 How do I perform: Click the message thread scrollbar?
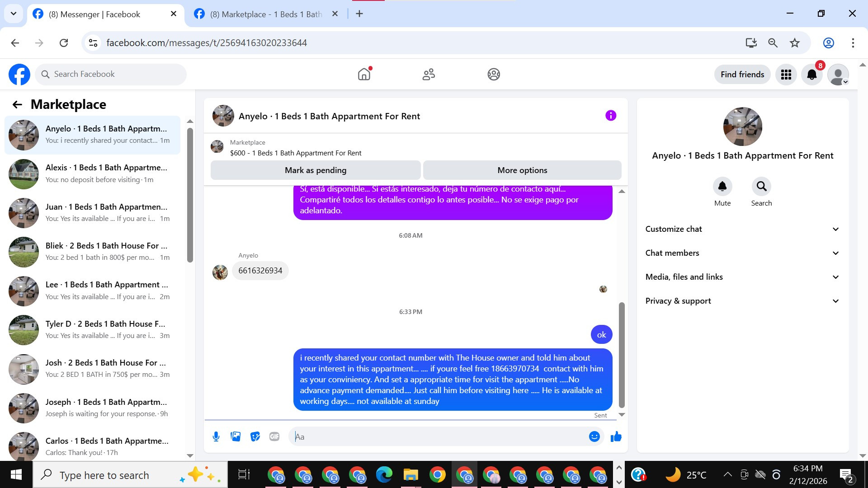622,355
